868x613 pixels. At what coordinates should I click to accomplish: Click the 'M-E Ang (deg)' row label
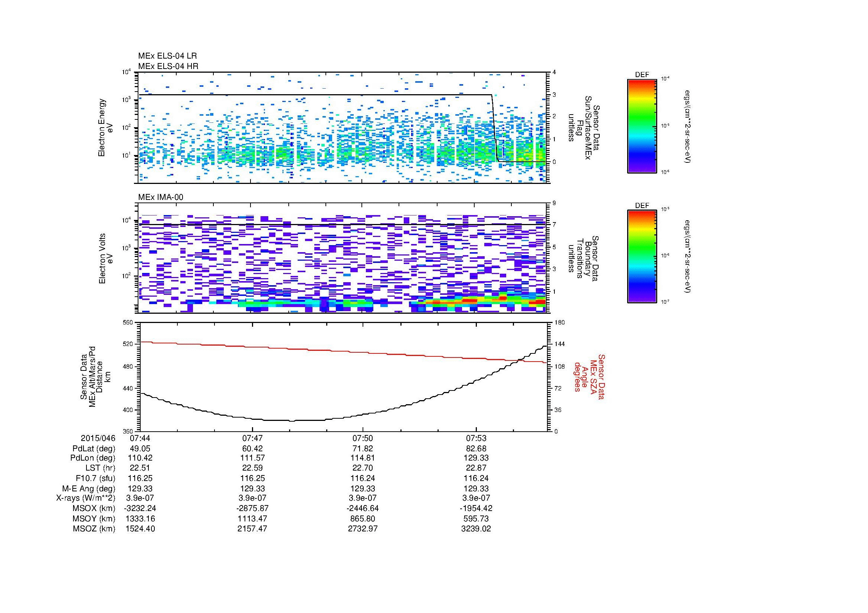(x=88, y=488)
